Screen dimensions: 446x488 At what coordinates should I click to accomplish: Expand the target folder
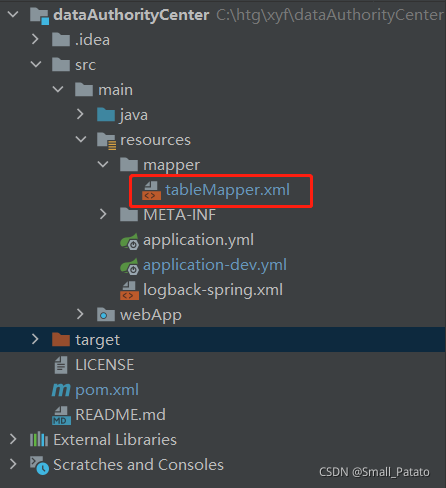coord(35,339)
